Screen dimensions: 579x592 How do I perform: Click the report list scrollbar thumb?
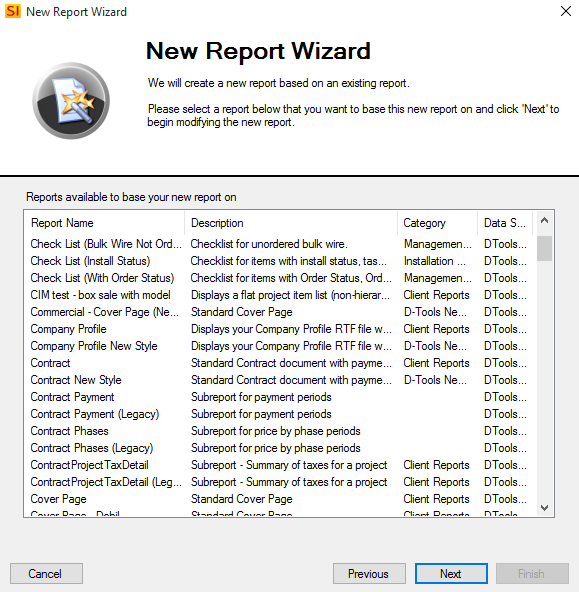click(544, 248)
